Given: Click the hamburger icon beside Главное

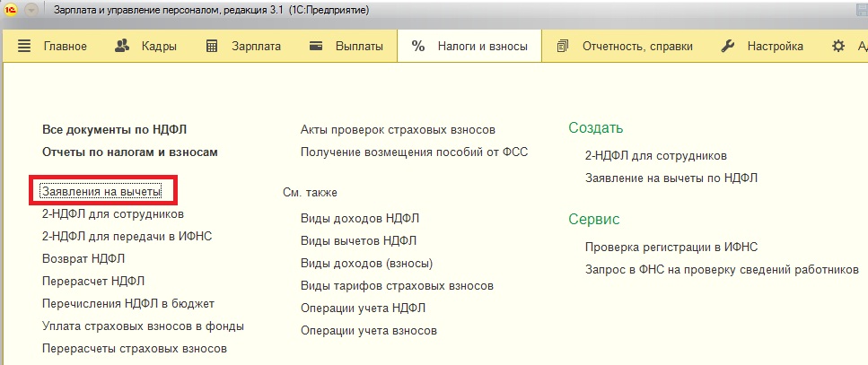Looking at the screenshot, I should [x=24, y=47].
